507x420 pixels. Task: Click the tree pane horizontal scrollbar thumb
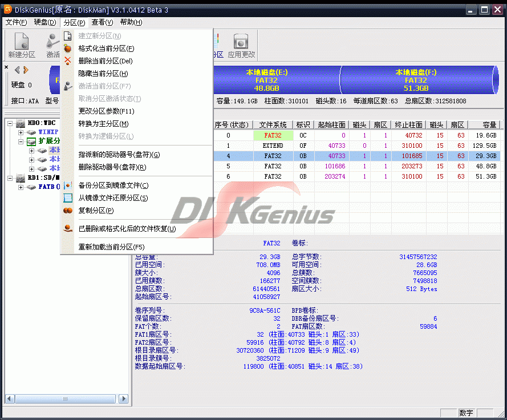(65, 399)
